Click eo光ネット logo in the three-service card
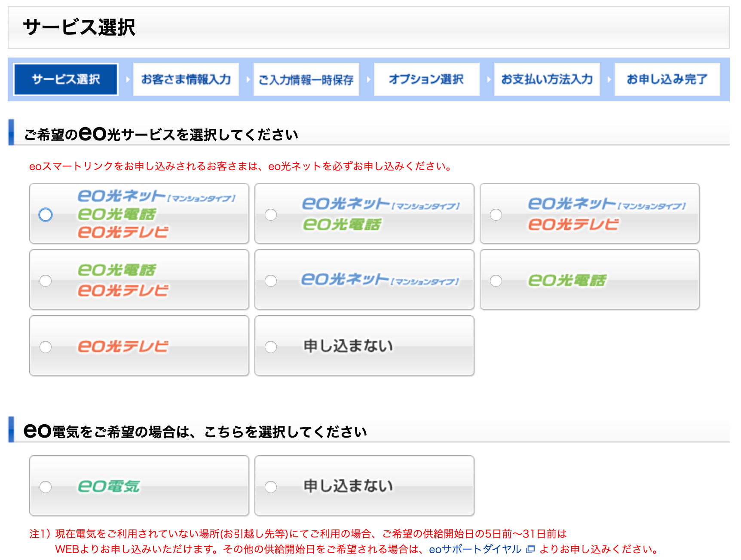The width and height of the screenshot is (741, 560). pos(157,196)
